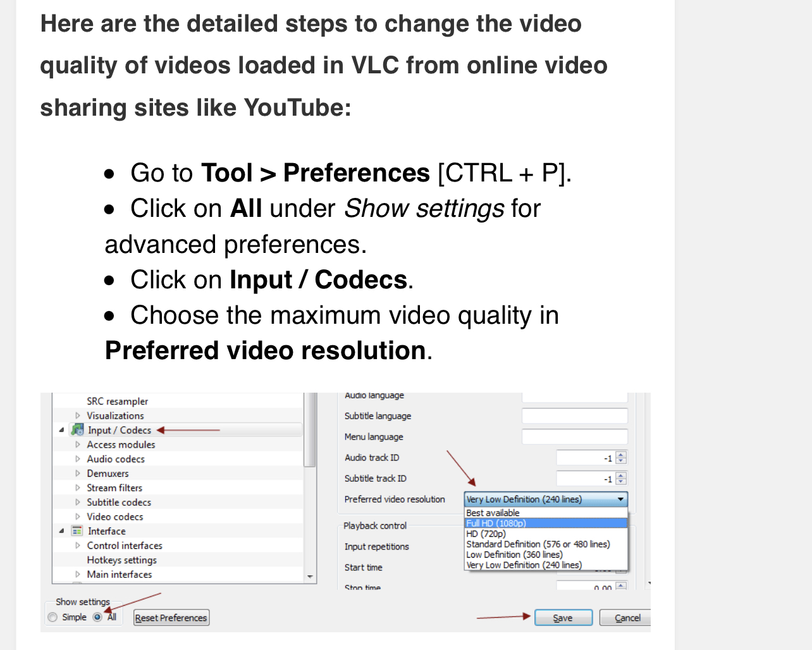Expand the Visualizations tree node
812x650 pixels.
[78, 415]
